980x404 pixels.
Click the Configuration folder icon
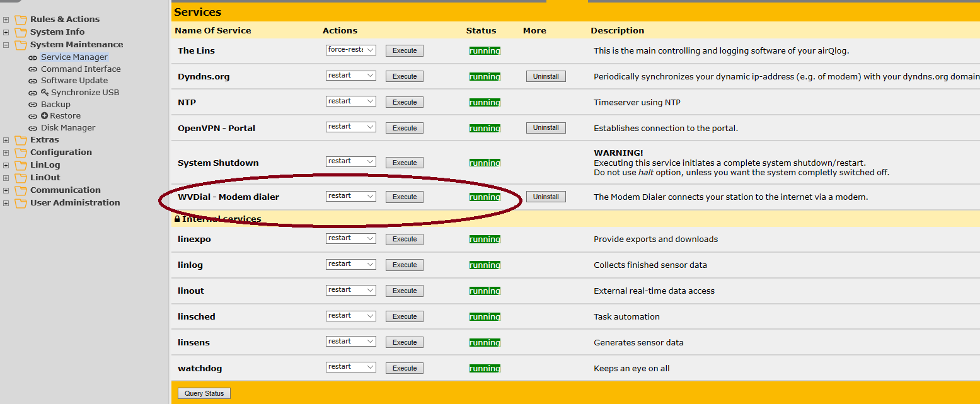pos(21,153)
